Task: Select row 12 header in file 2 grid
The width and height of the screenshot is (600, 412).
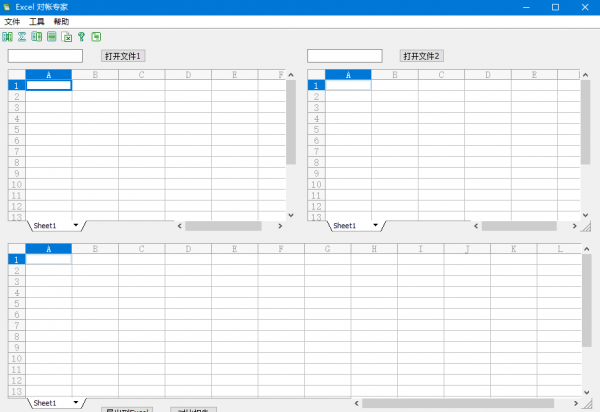Action: coord(316,207)
